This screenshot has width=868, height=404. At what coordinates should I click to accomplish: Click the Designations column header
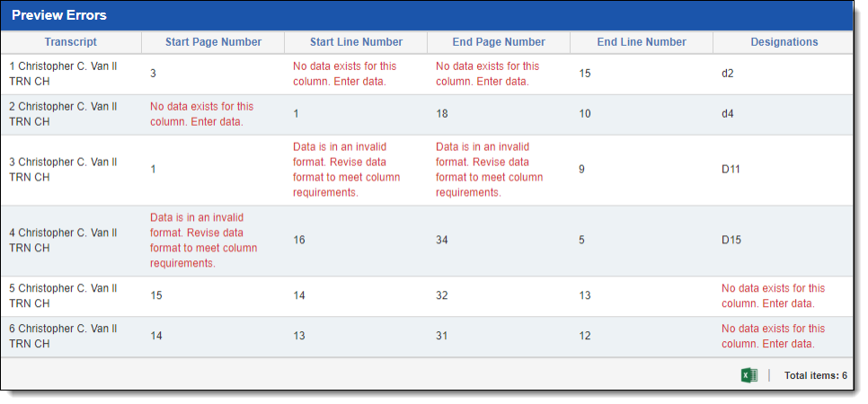pos(784,42)
